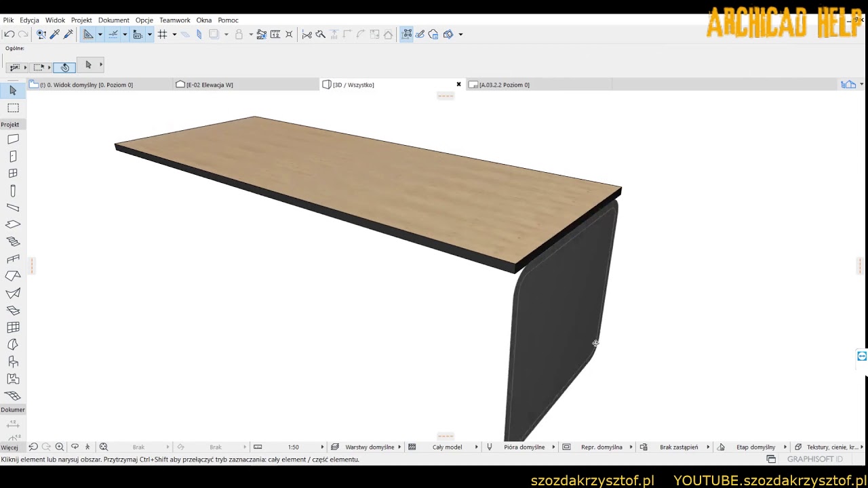This screenshot has width=868, height=488.
Task: Open the Dokument menu
Action: [x=113, y=20]
